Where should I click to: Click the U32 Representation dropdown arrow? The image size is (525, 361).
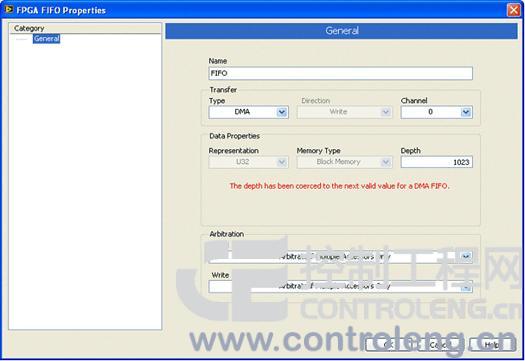(282, 162)
